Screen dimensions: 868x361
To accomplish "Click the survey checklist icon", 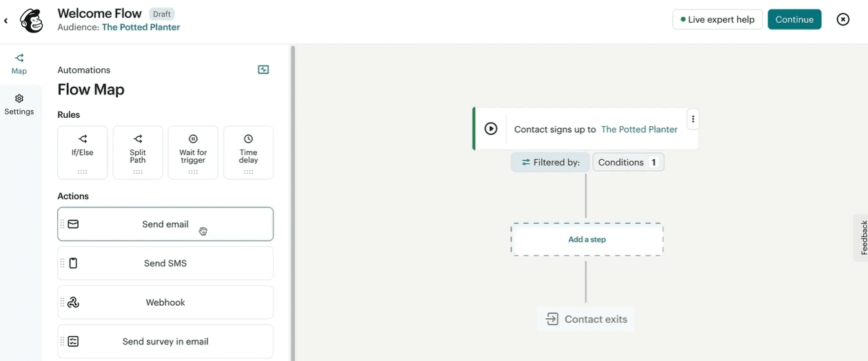I will [x=73, y=341].
